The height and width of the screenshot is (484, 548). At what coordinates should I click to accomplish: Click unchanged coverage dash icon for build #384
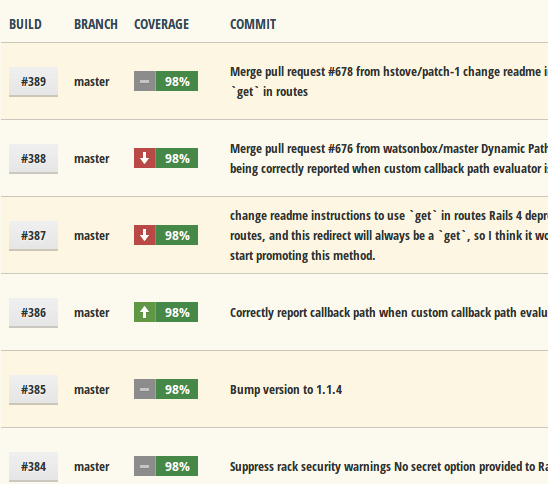pos(145,466)
